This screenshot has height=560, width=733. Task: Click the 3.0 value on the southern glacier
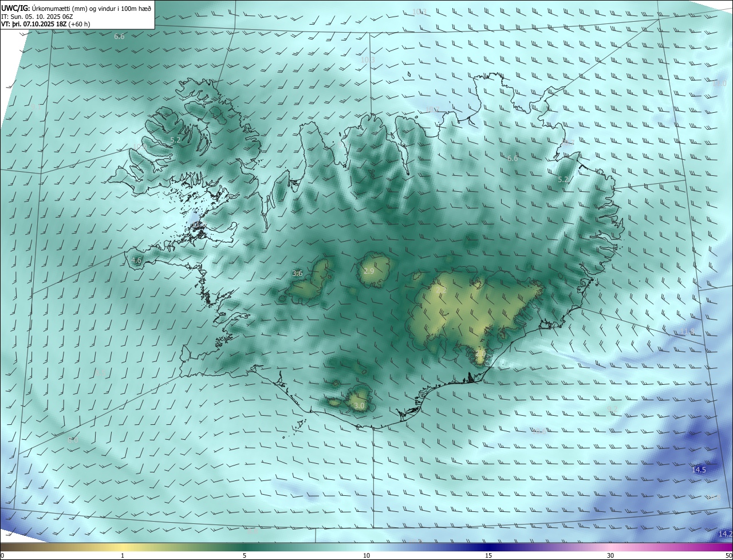[x=359, y=406]
